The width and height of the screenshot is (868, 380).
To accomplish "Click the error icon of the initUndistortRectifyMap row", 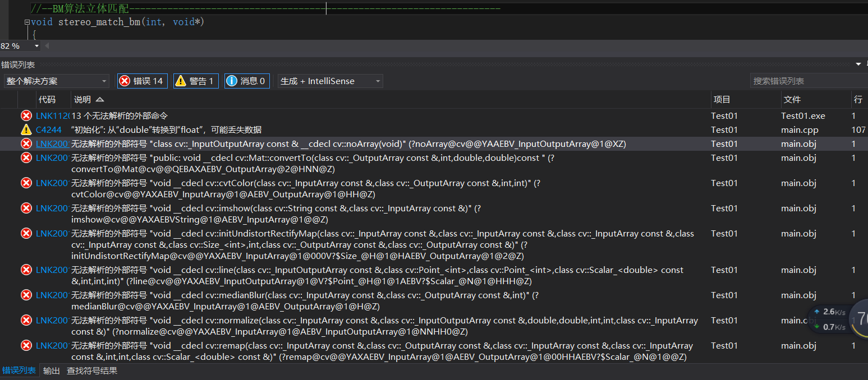I will pyautogui.click(x=26, y=234).
